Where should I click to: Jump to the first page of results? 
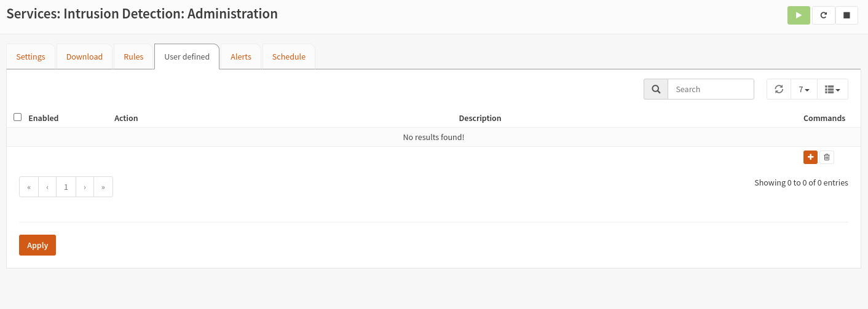[x=29, y=187]
